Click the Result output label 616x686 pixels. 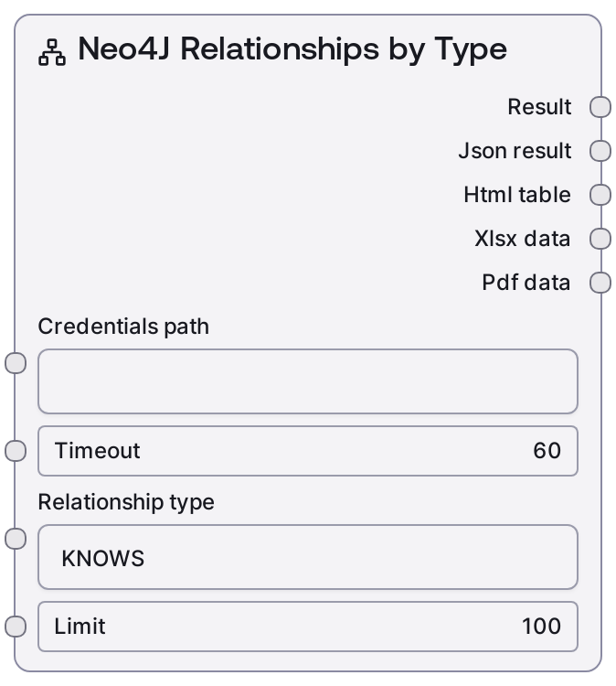click(x=539, y=107)
